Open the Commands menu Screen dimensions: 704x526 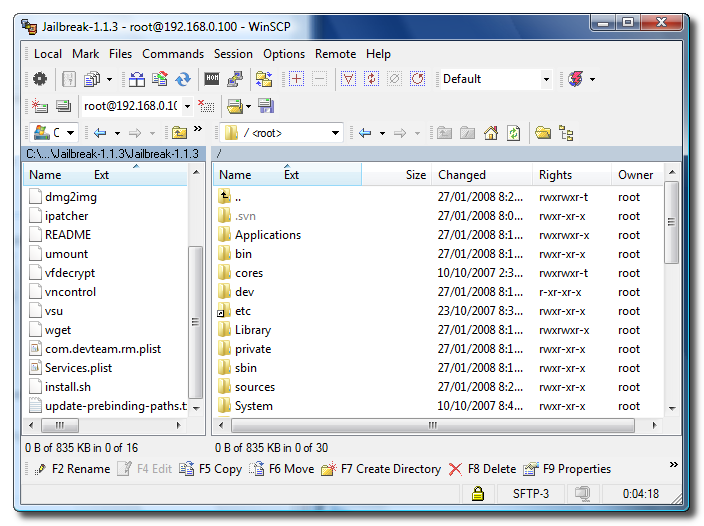click(172, 54)
